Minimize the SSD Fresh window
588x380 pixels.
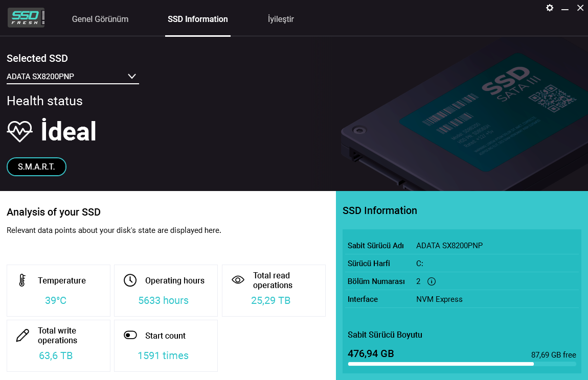pos(565,8)
